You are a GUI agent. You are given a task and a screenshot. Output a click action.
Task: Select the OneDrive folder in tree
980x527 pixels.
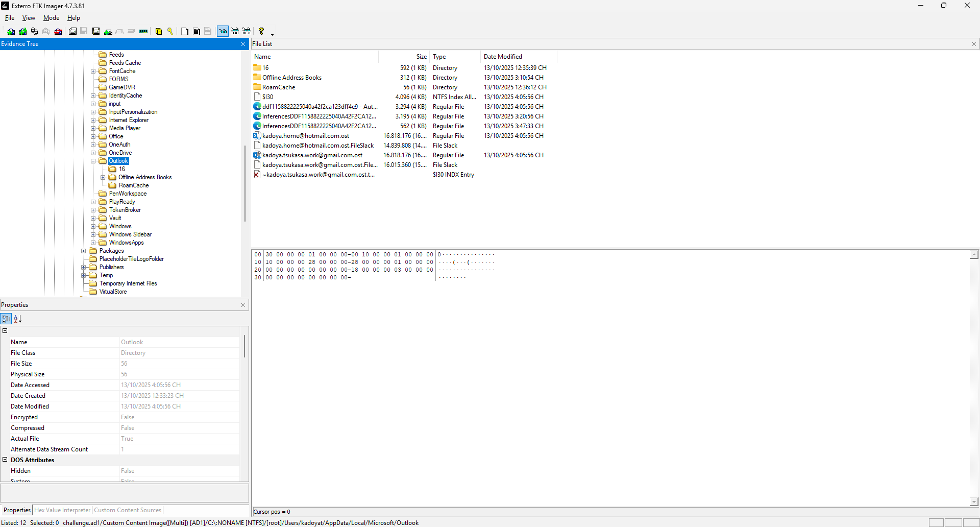pos(120,153)
